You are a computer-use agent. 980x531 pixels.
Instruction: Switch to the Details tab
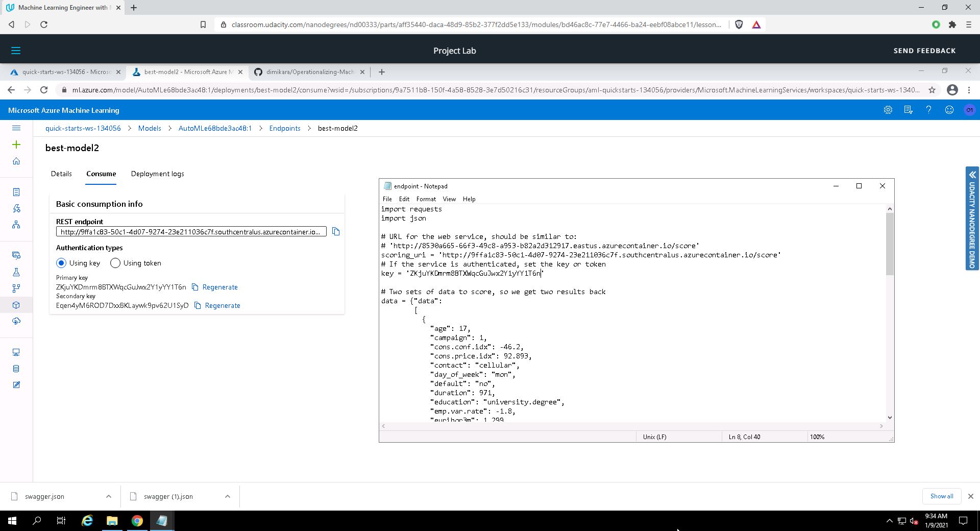pyautogui.click(x=61, y=174)
